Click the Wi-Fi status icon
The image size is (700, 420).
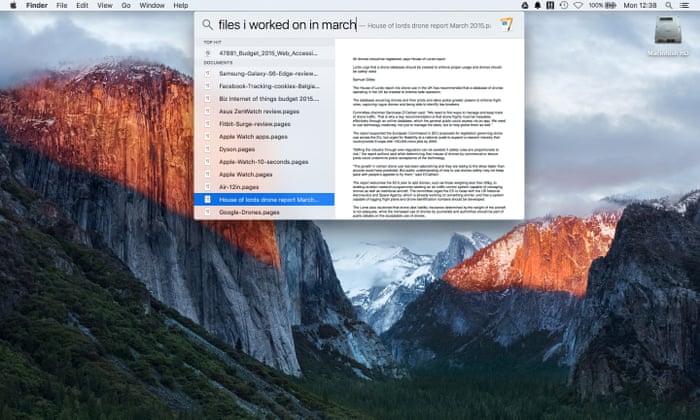pos(576,5)
